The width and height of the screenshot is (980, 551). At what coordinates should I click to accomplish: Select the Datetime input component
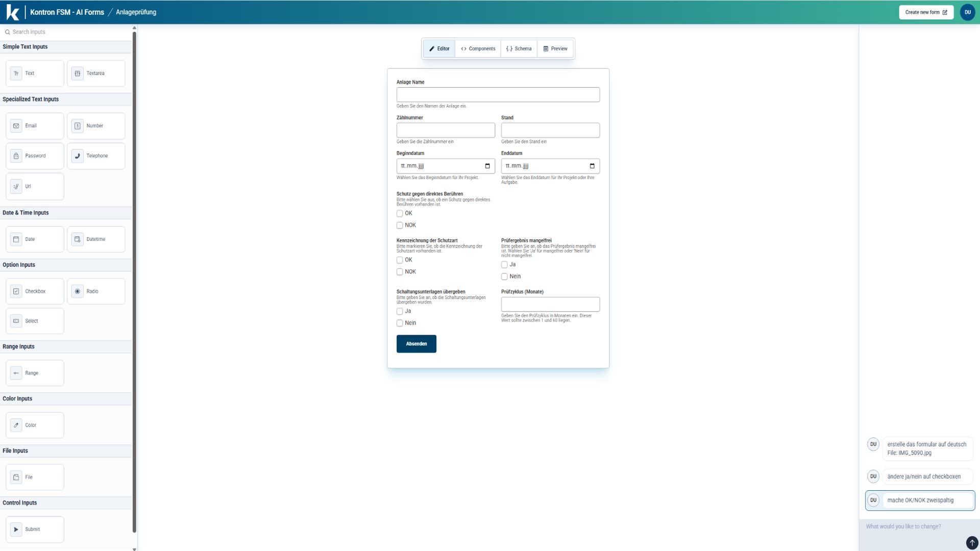pyautogui.click(x=96, y=239)
